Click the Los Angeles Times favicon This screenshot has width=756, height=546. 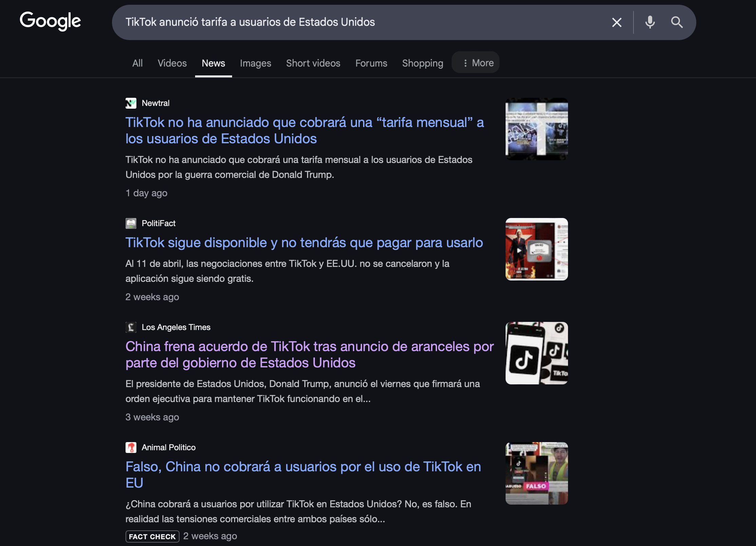click(131, 327)
